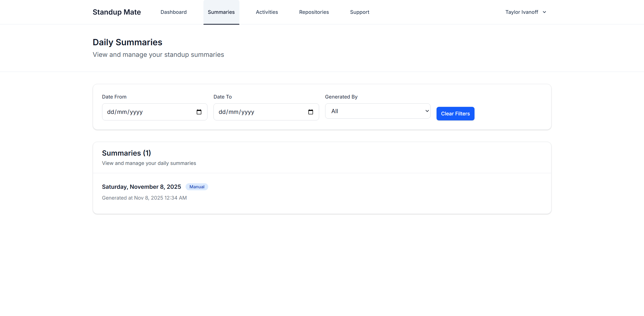Switch to the Activities tab
644x316 pixels.
[x=267, y=12]
